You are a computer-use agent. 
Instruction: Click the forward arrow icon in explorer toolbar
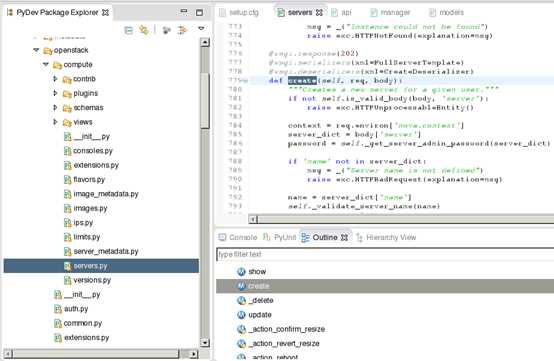click(x=182, y=30)
